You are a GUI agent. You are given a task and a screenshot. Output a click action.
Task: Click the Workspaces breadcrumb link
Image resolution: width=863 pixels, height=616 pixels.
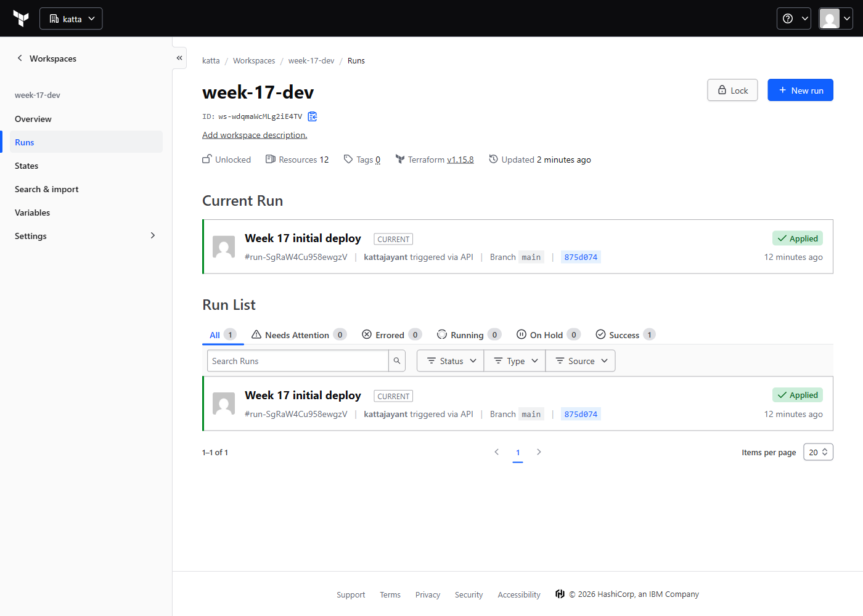(254, 61)
